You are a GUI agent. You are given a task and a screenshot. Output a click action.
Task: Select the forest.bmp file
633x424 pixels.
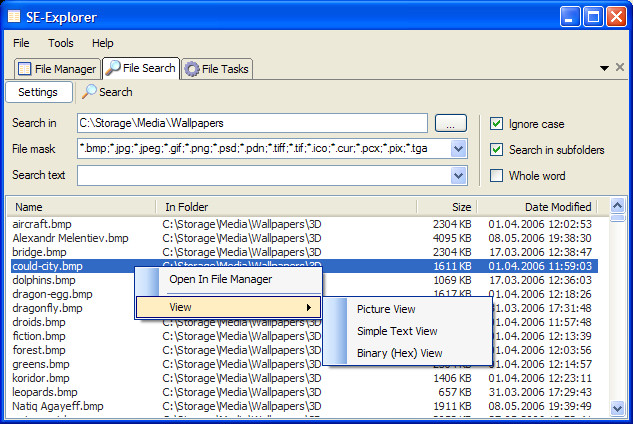pos(39,350)
